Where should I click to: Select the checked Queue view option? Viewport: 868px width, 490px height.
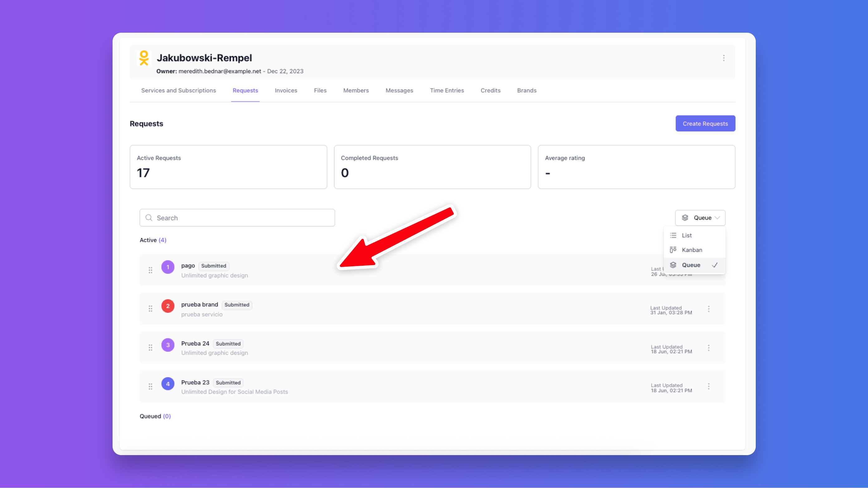click(x=691, y=265)
